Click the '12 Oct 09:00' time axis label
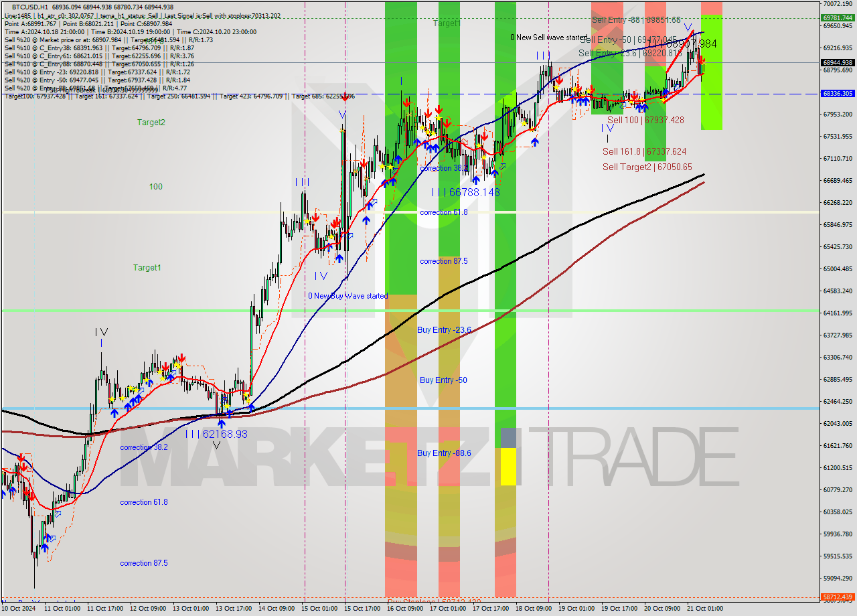 [147, 609]
